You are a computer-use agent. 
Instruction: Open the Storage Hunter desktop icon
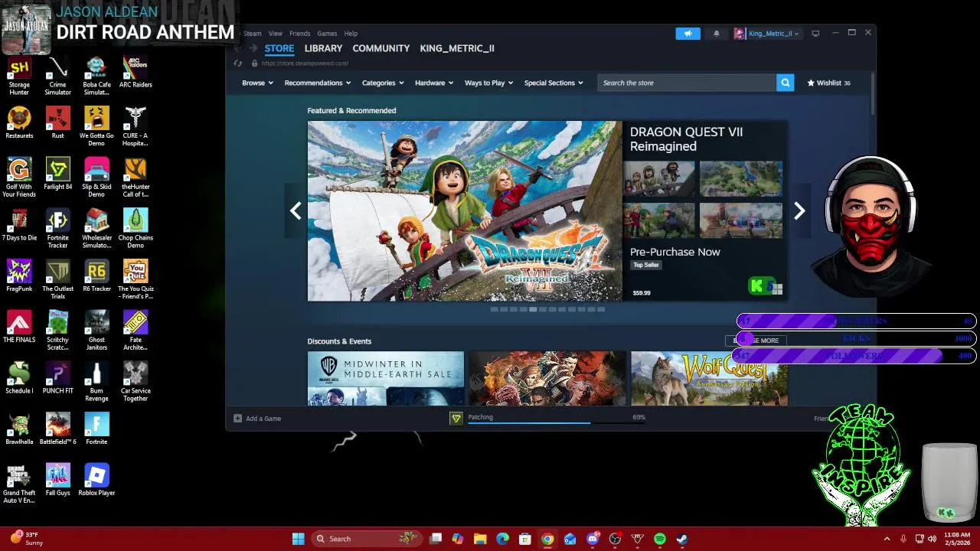click(19, 76)
